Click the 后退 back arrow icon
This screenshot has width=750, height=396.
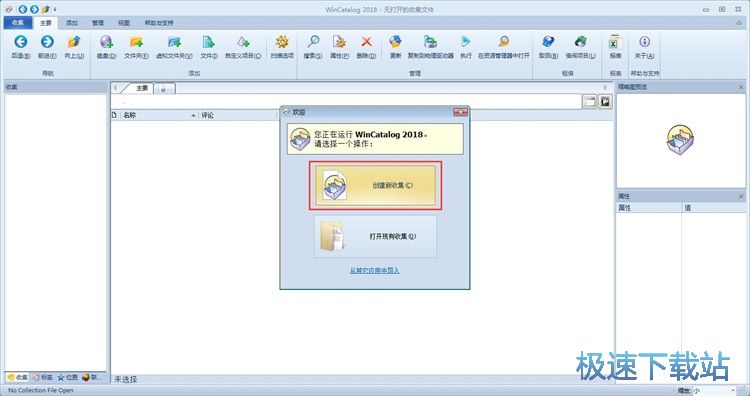pyautogui.click(x=21, y=42)
